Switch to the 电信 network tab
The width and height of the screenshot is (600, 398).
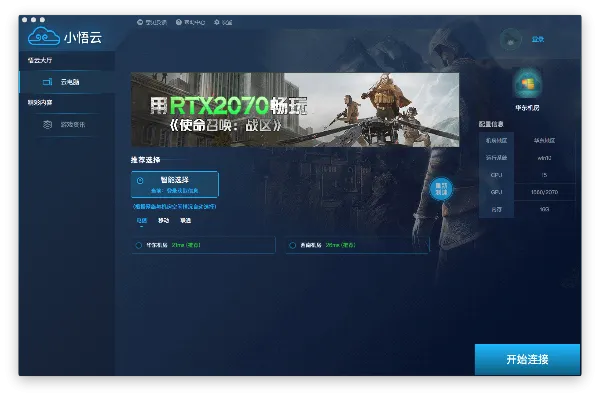142,220
